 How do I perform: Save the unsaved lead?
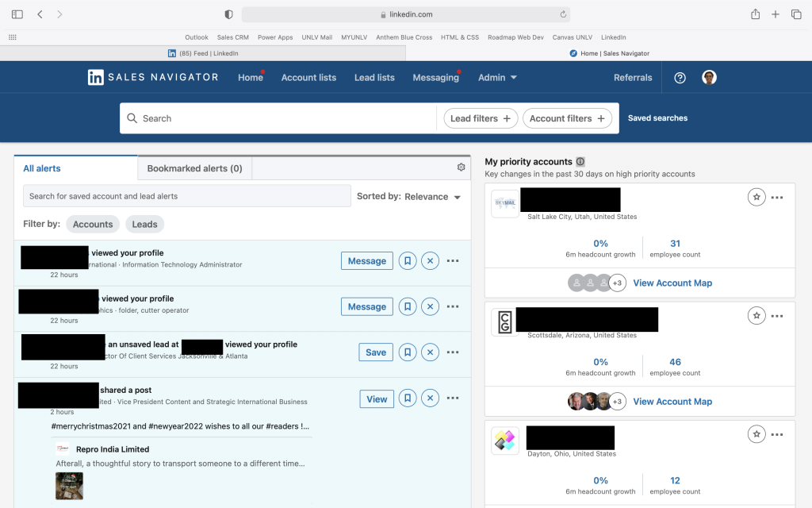click(x=375, y=352)
